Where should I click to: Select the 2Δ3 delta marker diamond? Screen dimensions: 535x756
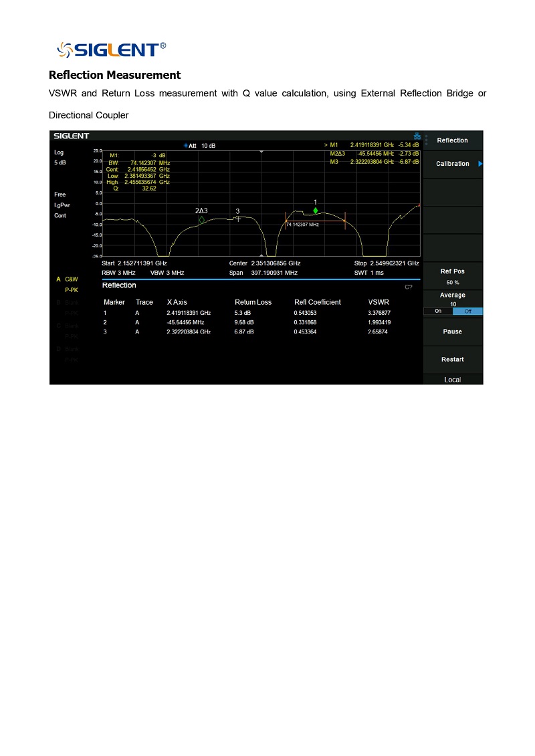coord(202,220)
